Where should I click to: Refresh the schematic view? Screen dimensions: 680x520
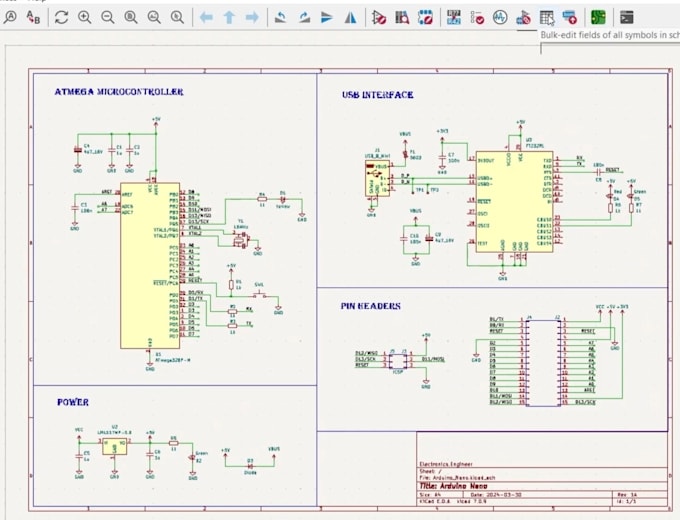pyautogui.click(x=61, y=17)
